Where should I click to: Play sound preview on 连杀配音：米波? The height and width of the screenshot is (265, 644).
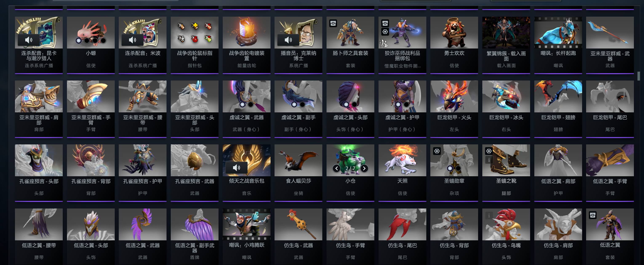(x=132, y=40)
